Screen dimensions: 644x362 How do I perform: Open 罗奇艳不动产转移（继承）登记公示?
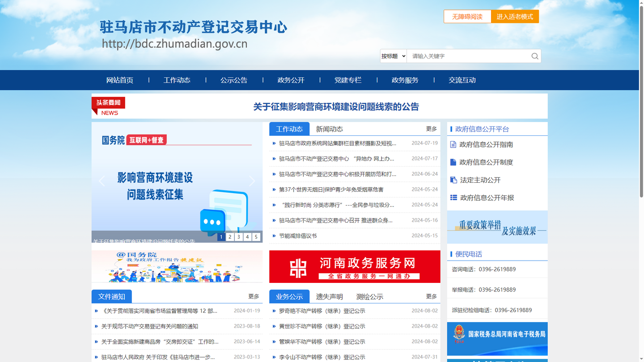322,311
